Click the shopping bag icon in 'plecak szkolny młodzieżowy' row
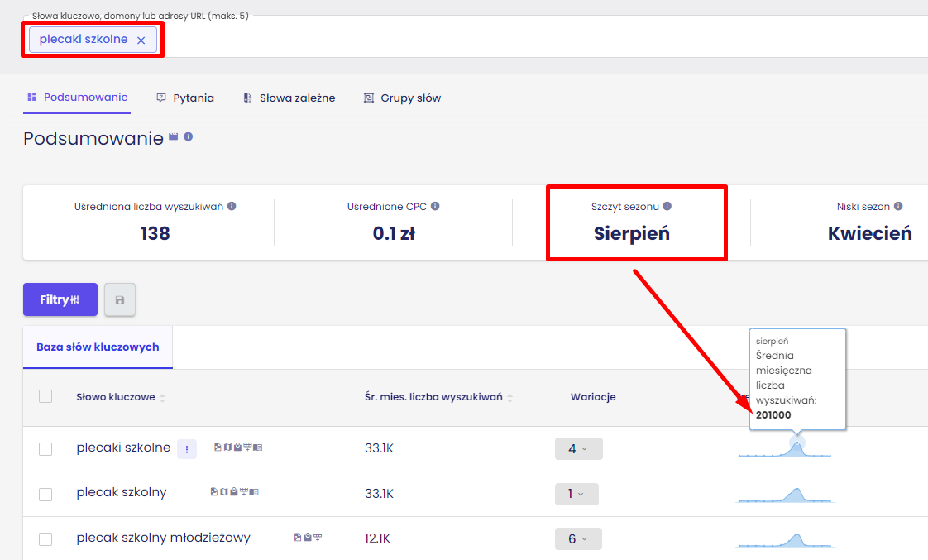928x560 pixels. (308, 537)
